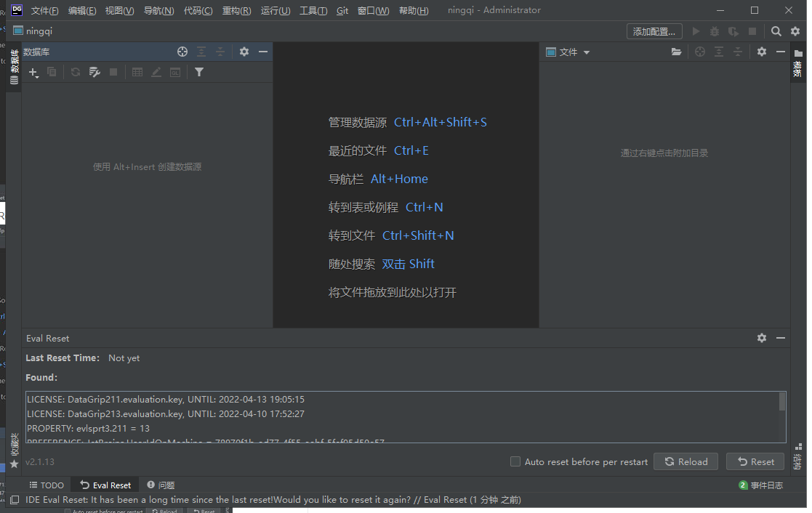Click the locate target icon in files panel
This screenshot has width=812, height=513.
pos(700,52)
